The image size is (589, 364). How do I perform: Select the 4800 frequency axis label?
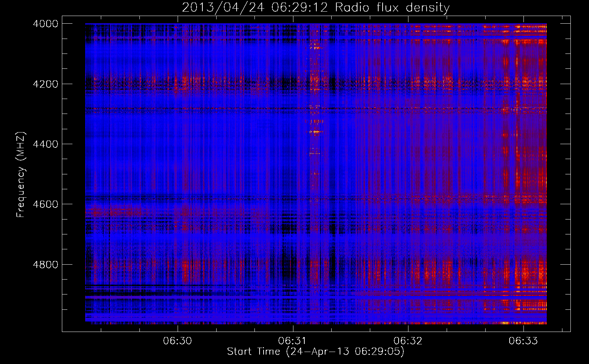(x=46, y=264)
